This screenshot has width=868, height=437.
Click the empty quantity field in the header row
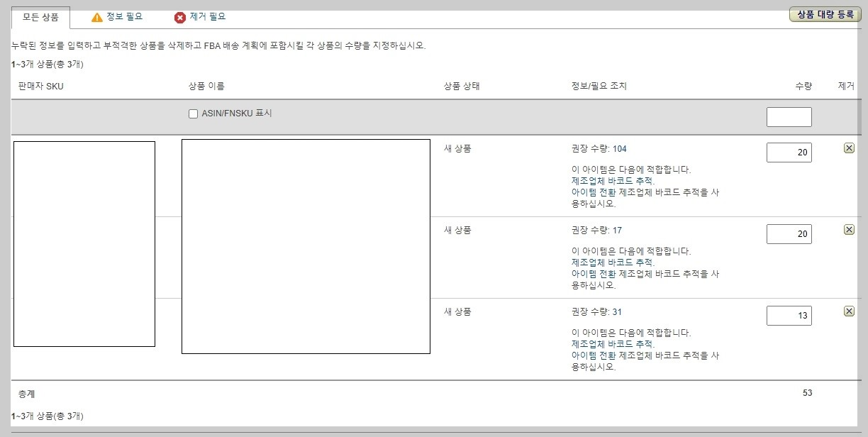coord(789,116)
